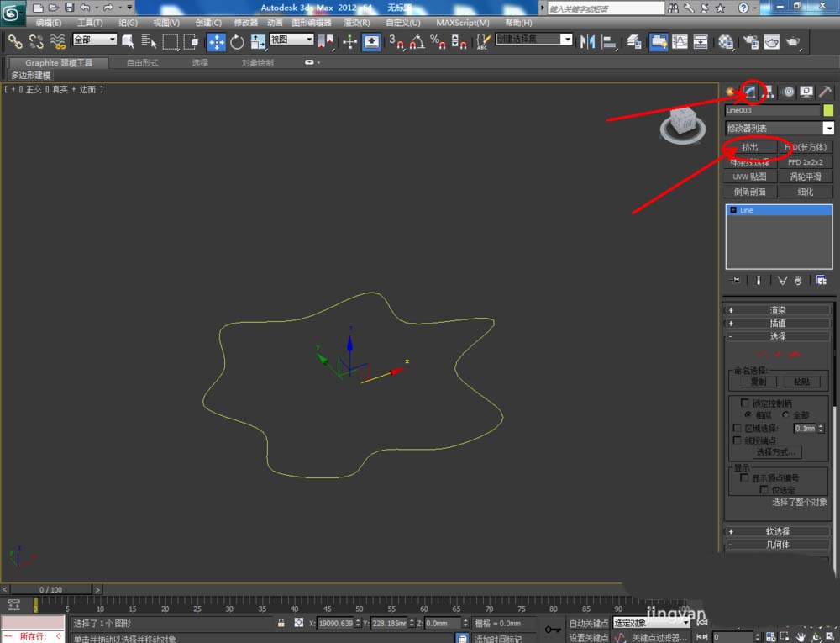Collapse the Selection (选择) rollout
Viewport: 840px width, 643px height.
point(777,336)
